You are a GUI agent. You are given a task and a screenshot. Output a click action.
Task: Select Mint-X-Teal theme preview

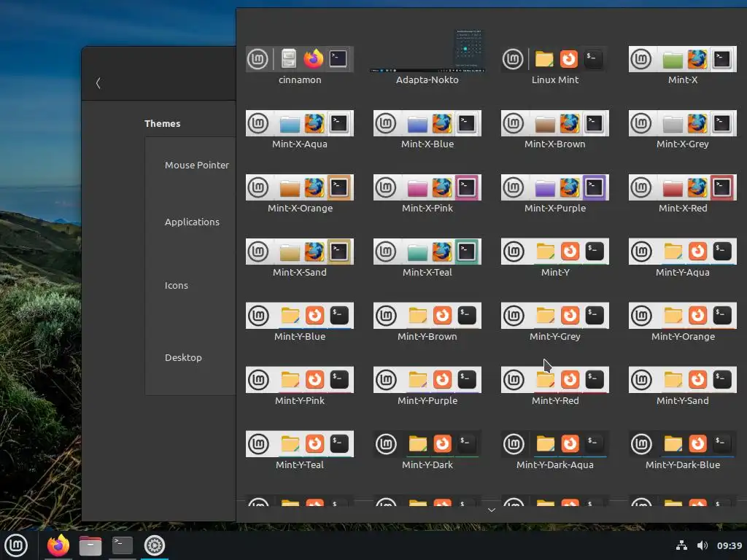(x=427, y=252)
